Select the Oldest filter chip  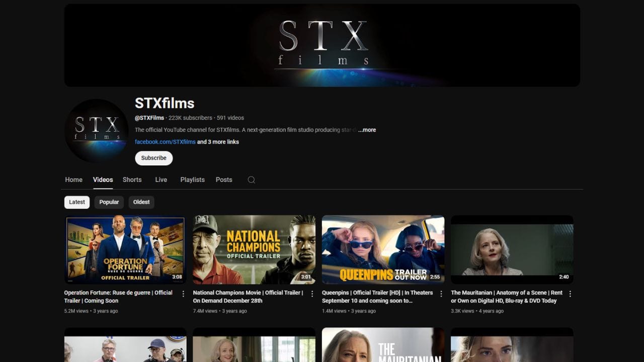(x=141, y=202)
